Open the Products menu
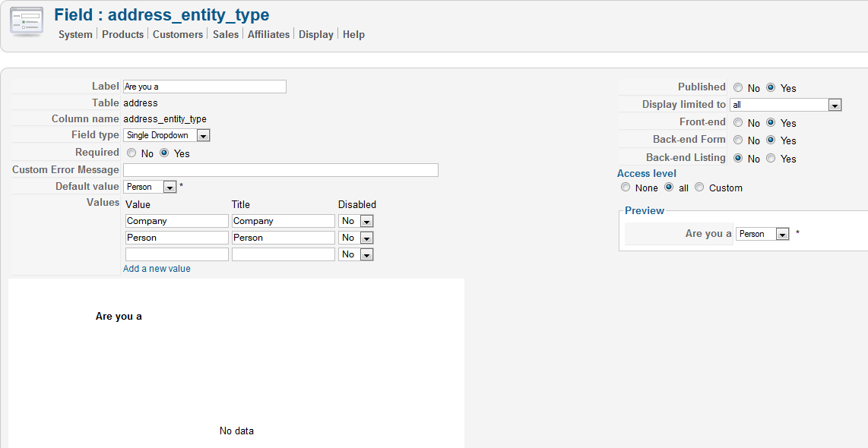 122,34
